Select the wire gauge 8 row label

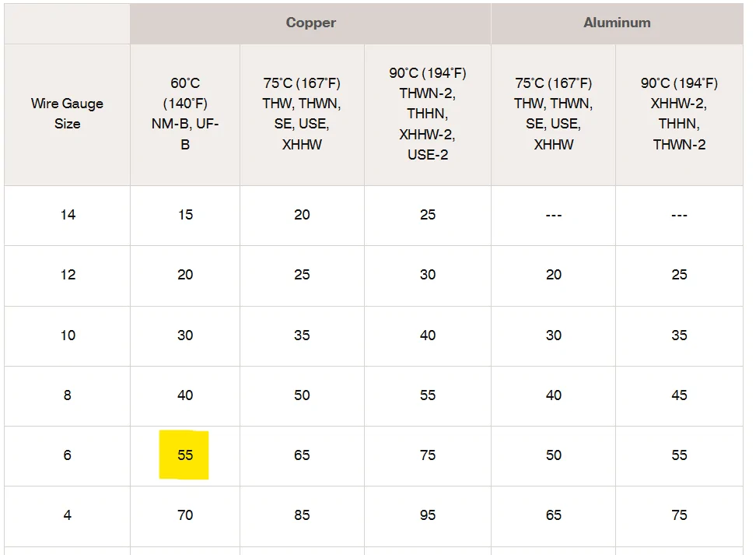point(68,395)
